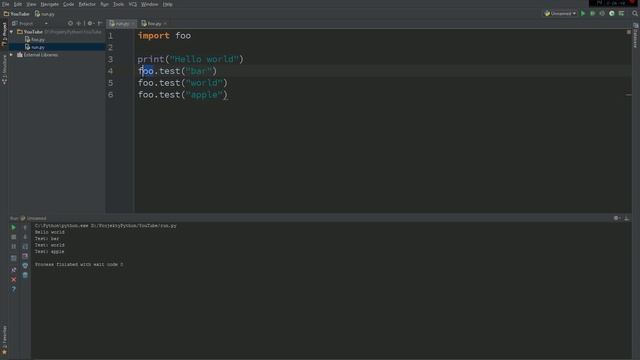Click the Stop icon in Run panel
640x360 pixels.
click(x=13, y=237)
